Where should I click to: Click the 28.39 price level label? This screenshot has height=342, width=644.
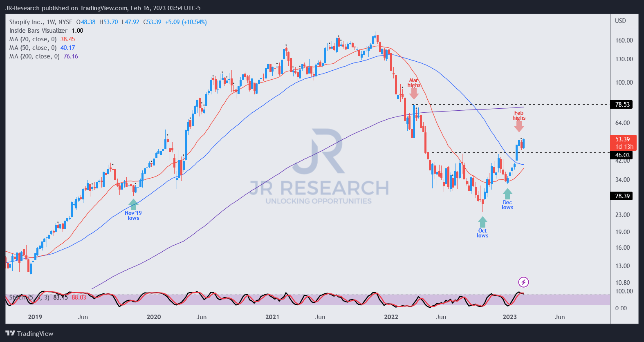(x=622, y=196)
